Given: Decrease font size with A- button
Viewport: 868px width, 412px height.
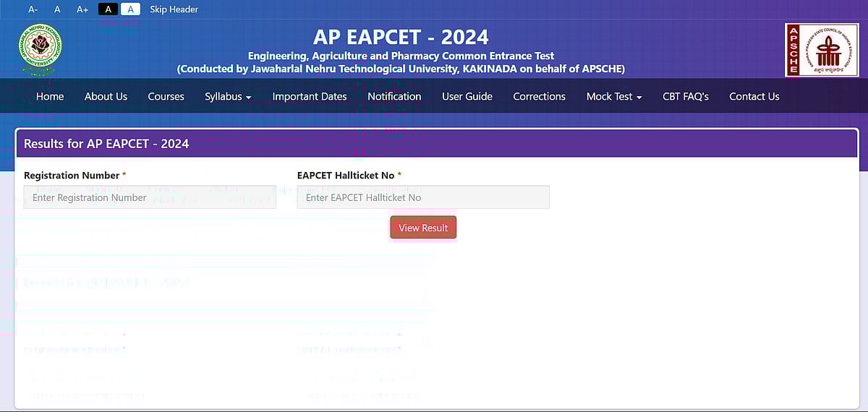Looking at the screenshot, I should pos(33,9).
